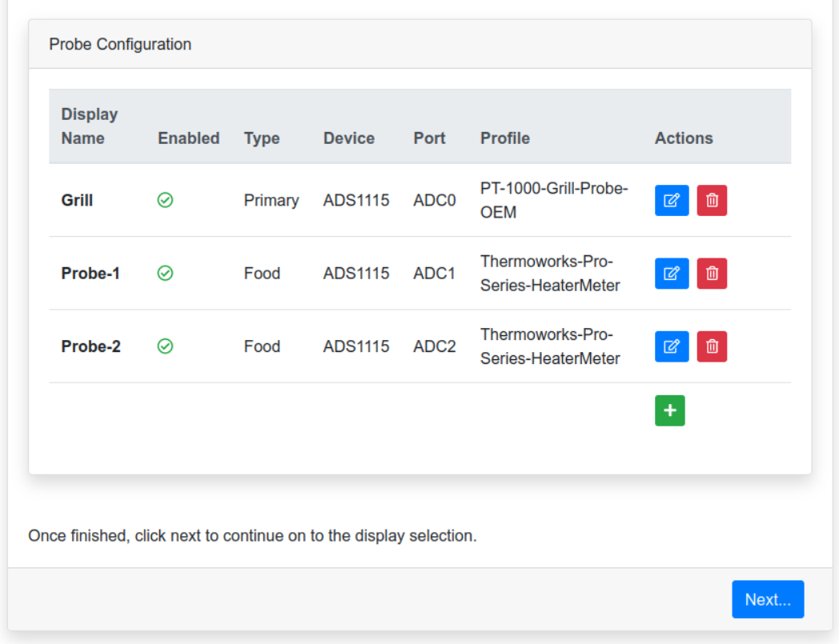Select the Grill display name

77,201
